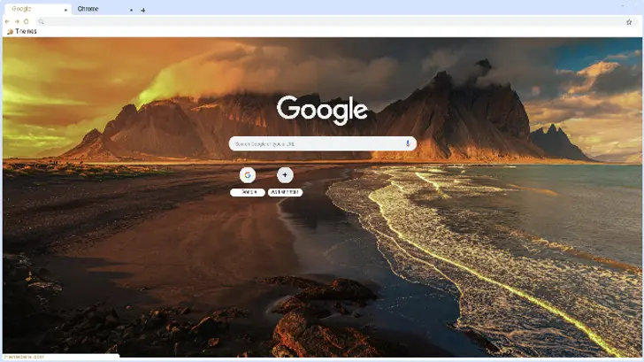The width and height of the screenshot is (644, 362).
Task: Click the magnifier icon in the address bar
Action: [x=41, y=21]
